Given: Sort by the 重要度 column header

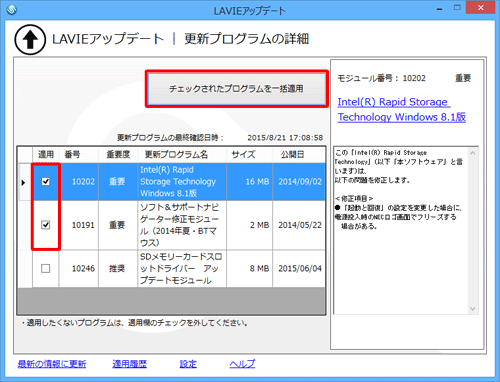Looking at the screenshot, I should coord(118,154).
